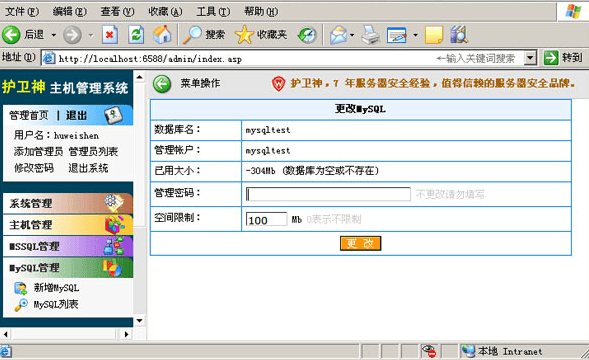Print the page using printer icon

371,35
